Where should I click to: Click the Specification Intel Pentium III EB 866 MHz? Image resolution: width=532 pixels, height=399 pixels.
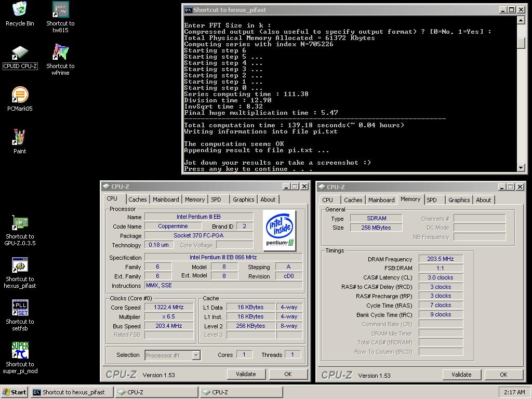coord(223,258)
